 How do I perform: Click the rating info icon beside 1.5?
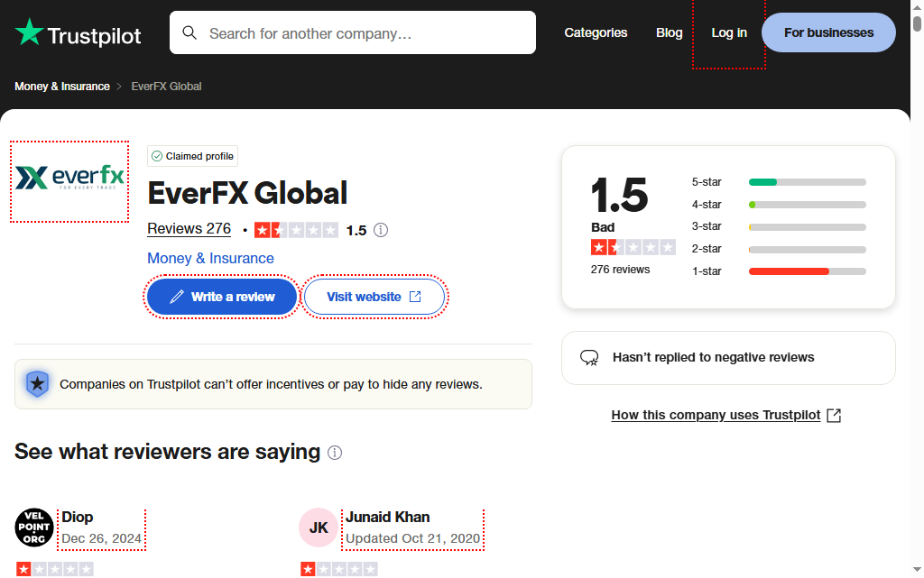click(x=381, y=230)
